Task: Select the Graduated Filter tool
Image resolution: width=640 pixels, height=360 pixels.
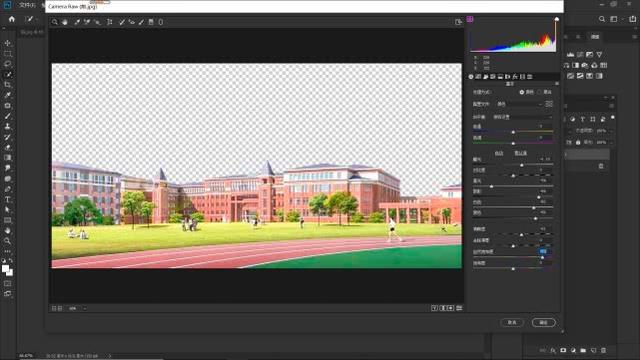Action: (x=151, y=22)
